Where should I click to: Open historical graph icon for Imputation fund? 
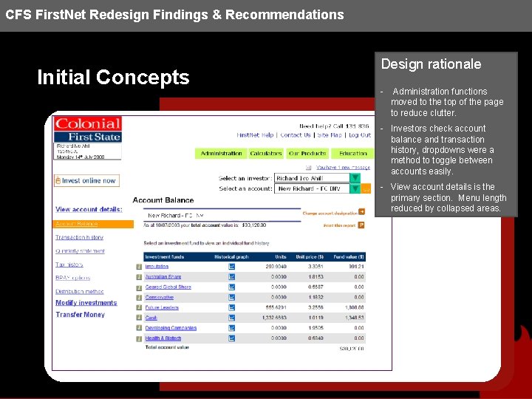232,267
